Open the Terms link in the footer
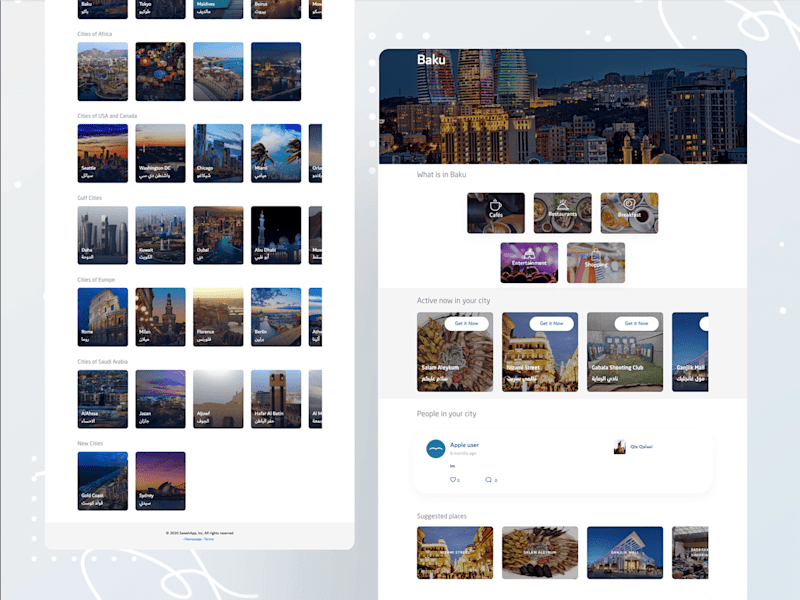The image size is (800, 600). coord(209,539)
